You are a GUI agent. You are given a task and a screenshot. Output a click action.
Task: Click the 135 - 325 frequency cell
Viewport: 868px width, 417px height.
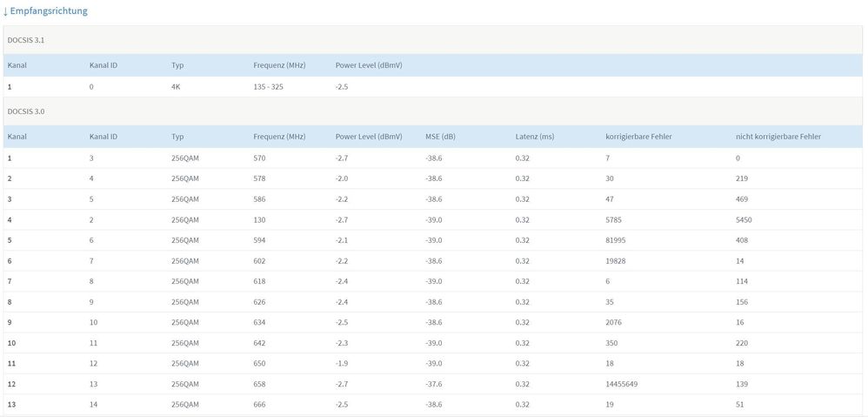(269, 87)
